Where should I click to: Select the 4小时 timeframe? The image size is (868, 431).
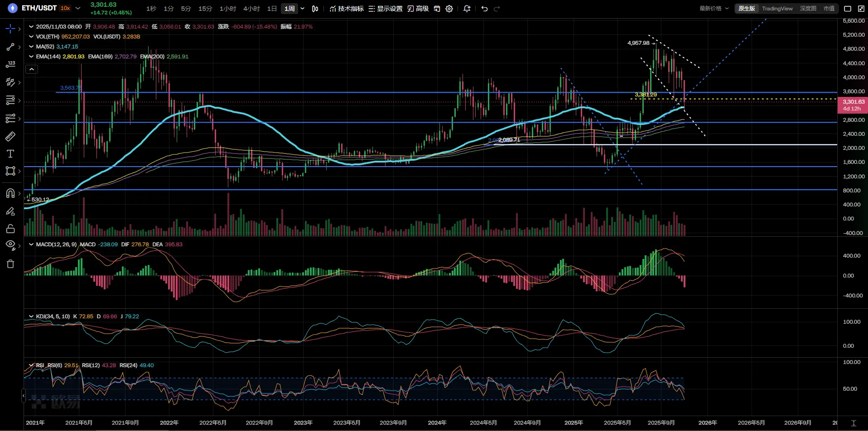251,9
